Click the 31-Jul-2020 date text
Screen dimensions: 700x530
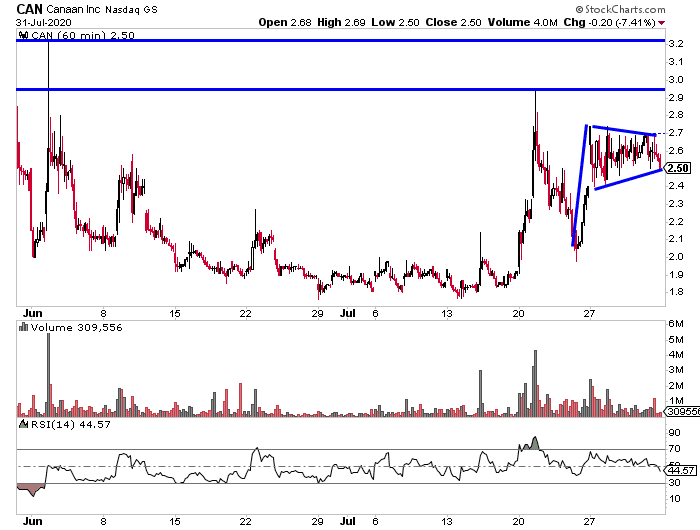click(x=43, y=22)
